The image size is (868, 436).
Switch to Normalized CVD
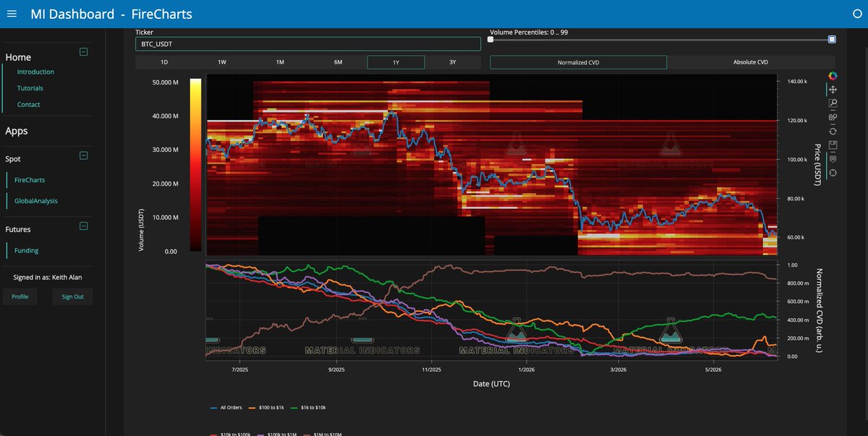click(579, 62)
